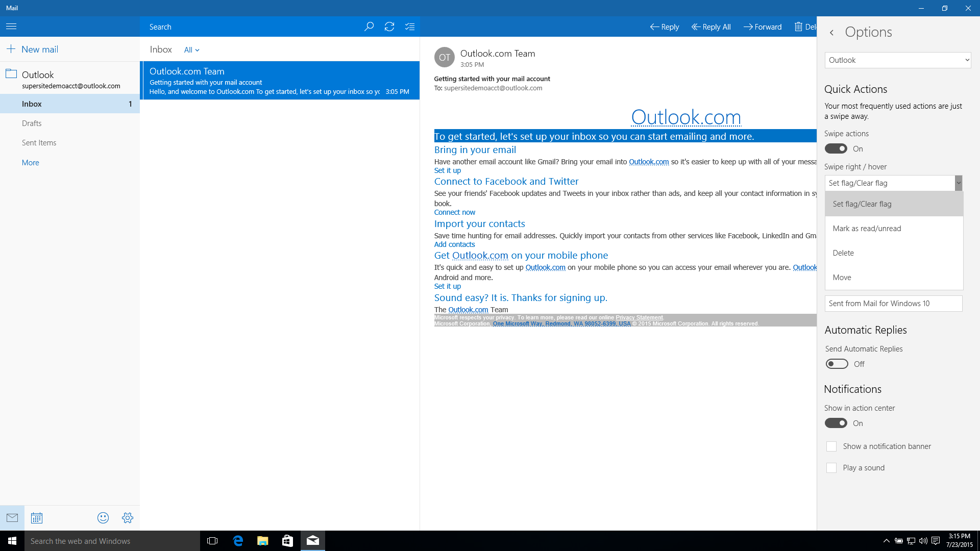Enter selection mode via checklist icon

tap(410, 27)
